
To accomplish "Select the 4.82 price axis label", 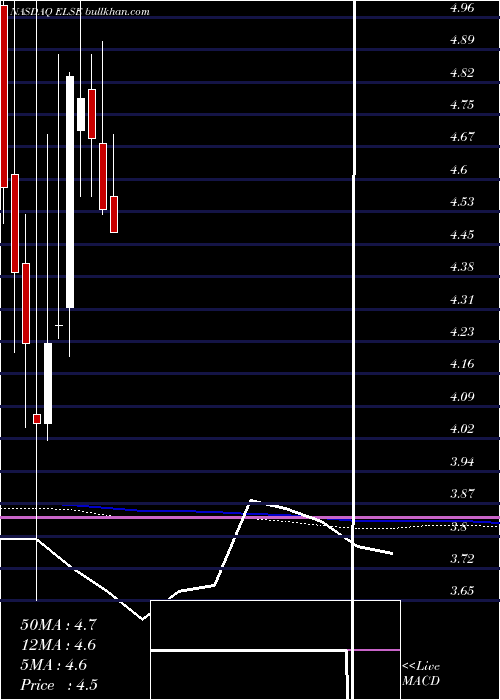I will click(x=462, y=72).
